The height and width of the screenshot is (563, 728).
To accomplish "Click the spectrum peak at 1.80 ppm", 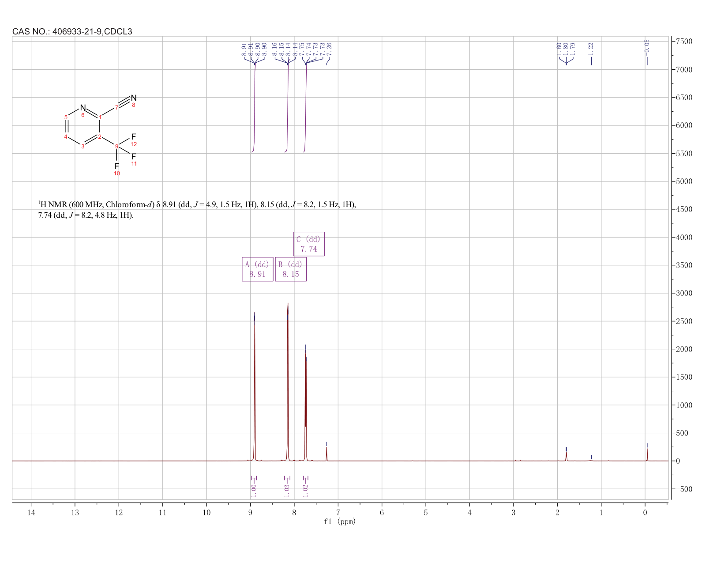I will point(566,456).
